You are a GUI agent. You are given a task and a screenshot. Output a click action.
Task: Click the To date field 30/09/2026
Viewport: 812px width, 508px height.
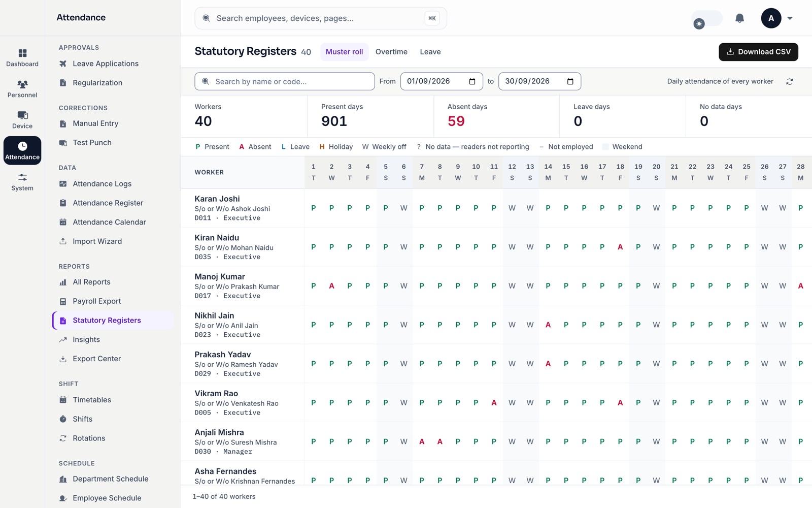point(539,81)
